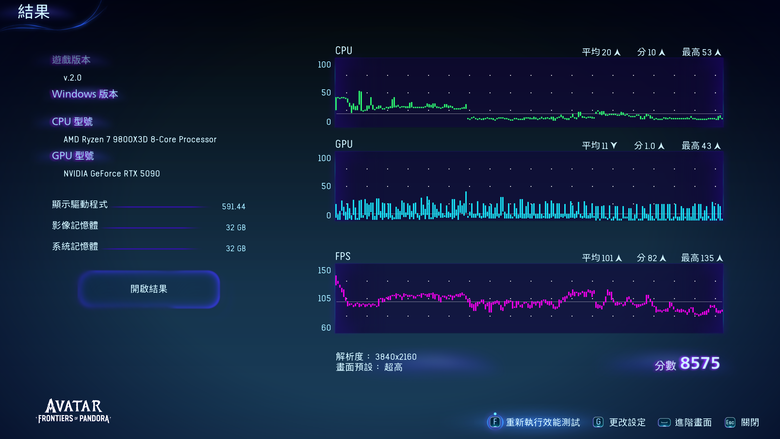Screen dimensions: 780x439
Task: Click the 遊戲版本 heading
Action: tap(71, 60)
